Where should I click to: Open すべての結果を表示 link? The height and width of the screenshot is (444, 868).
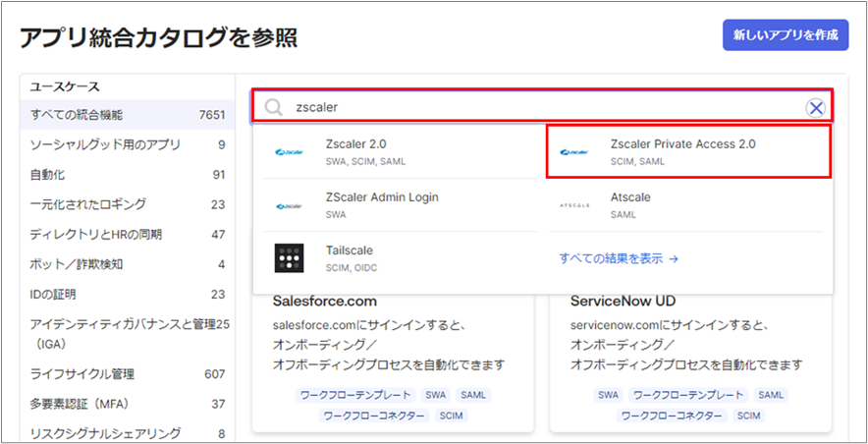tap(619, 258)
